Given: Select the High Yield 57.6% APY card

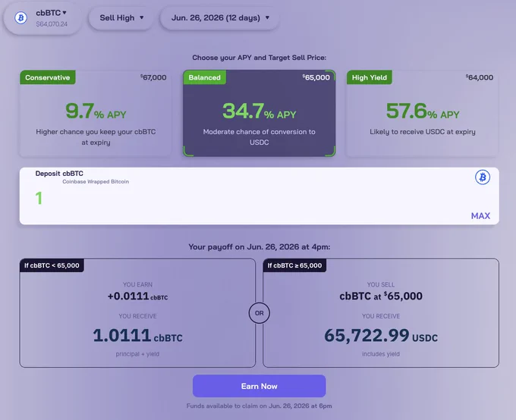Looking at the screenshot, I should (x=422, y=113).
